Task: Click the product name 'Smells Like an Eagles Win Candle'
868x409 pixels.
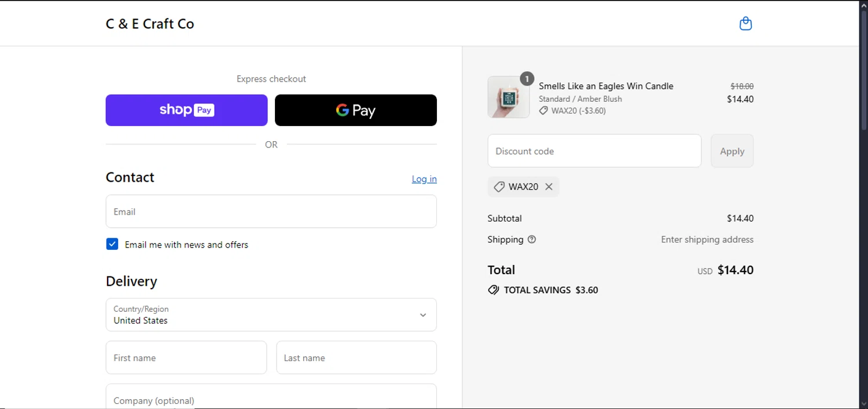Action: pos(606,86)
